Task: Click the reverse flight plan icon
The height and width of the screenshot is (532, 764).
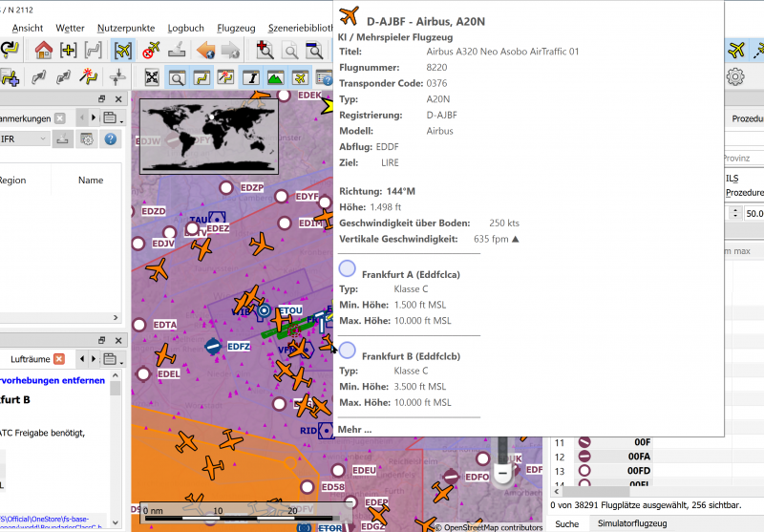Action: 63,77
